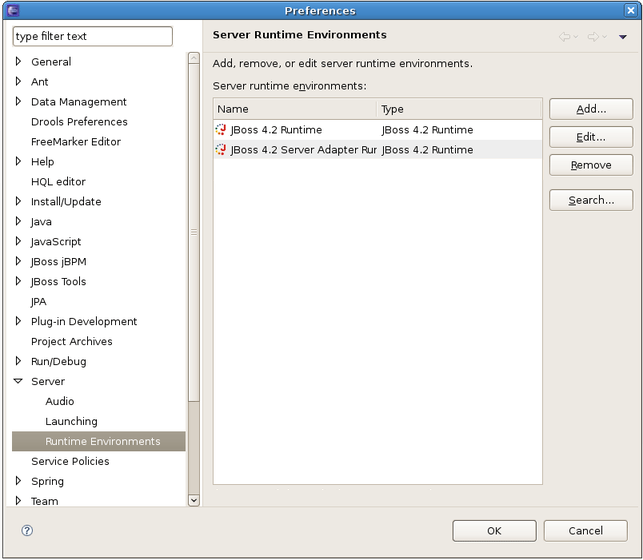
Task: Collapse the Server tree node
Action: (18, 382)
